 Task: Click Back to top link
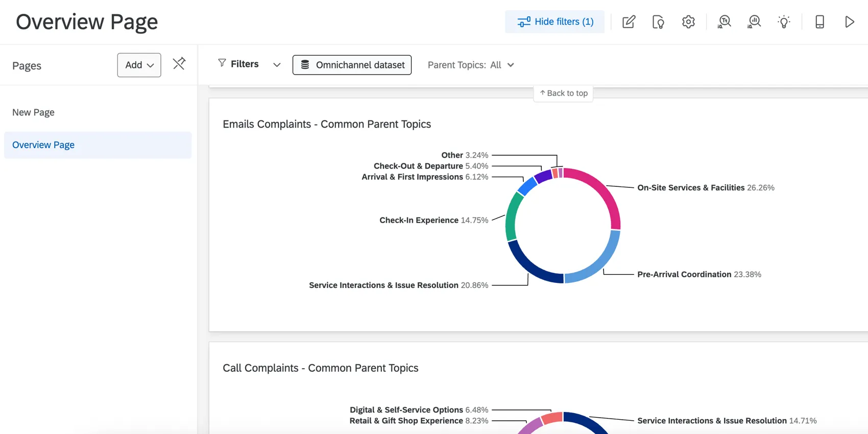(563, 93)
